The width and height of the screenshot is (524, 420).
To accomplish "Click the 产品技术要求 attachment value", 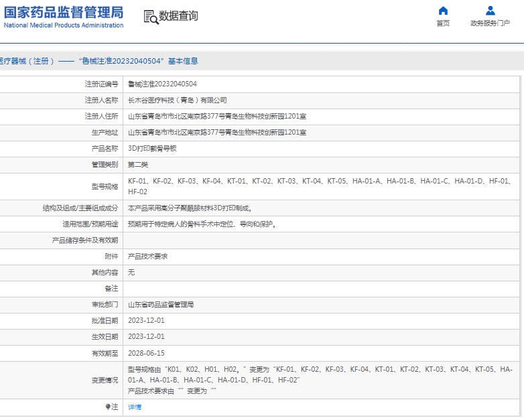I will pyautogui.click(x=147, y=257).
